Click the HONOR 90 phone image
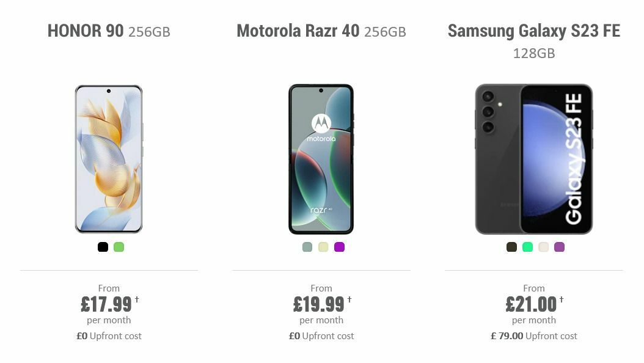This screenshot has width=644, height=363. tap(109, 158)
